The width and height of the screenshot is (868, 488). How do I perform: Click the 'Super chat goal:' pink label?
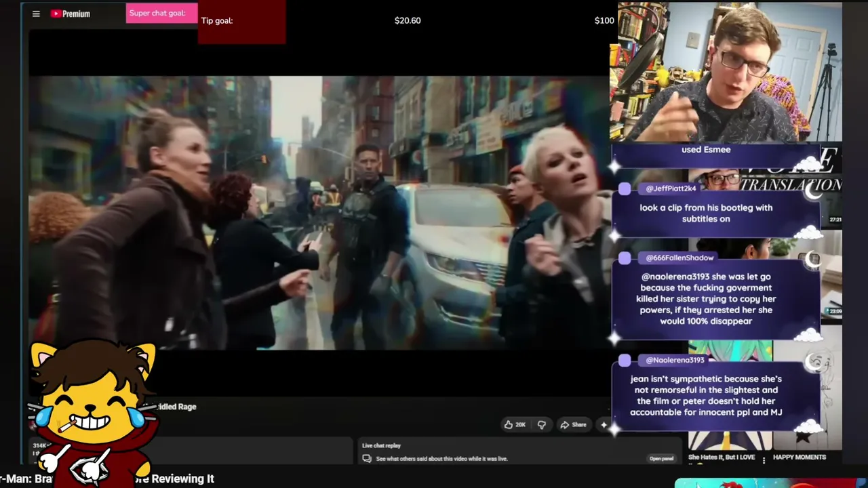tap(161, 13)
